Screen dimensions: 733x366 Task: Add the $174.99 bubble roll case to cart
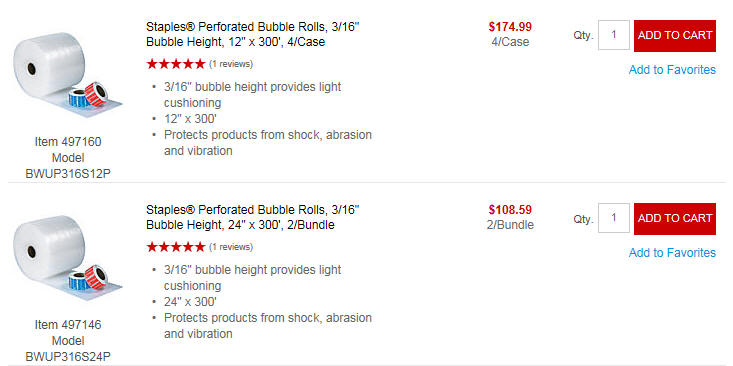coord(675,36)
